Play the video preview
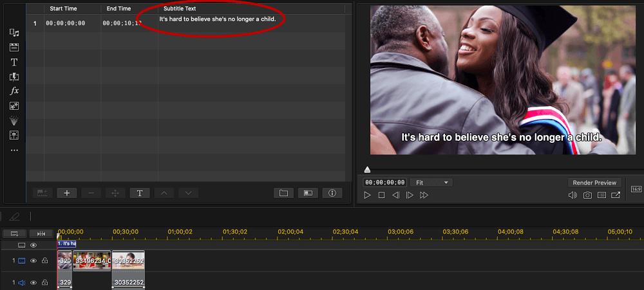Viewport: 644px width, 290px height. click(x=368, y=195)
